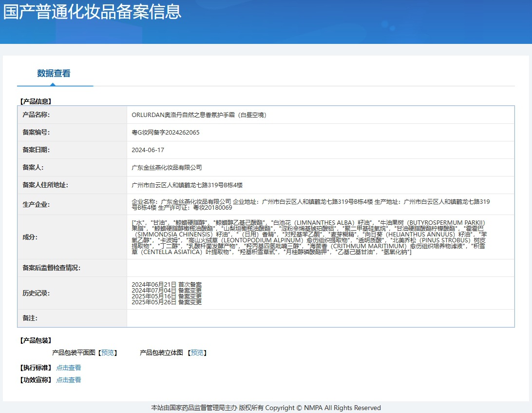The width and height of the screenshot is (532, 413).
Task: Click the NMPA copyright footer text
Action: (266, 408)
